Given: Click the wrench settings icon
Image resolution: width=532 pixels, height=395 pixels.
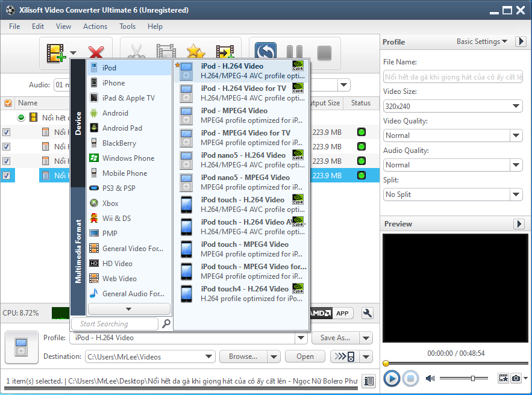Looking at the screenshot, I should (367, 313).
